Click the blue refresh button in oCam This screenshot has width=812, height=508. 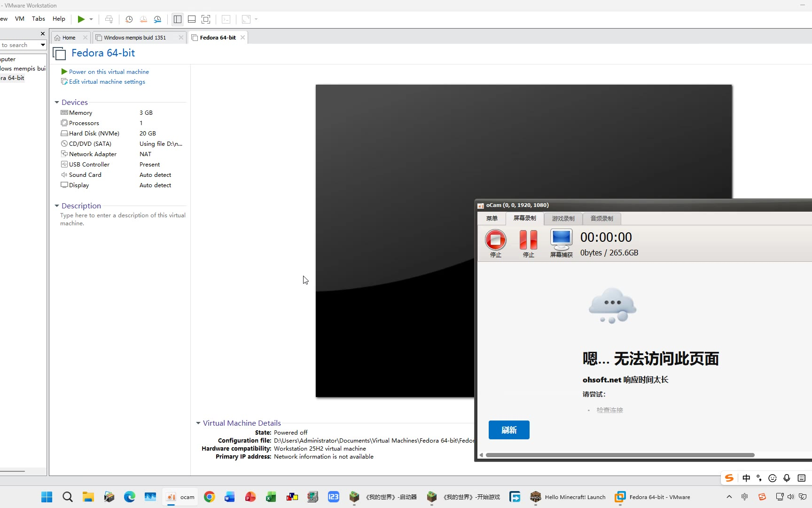[x=509, y=430]
